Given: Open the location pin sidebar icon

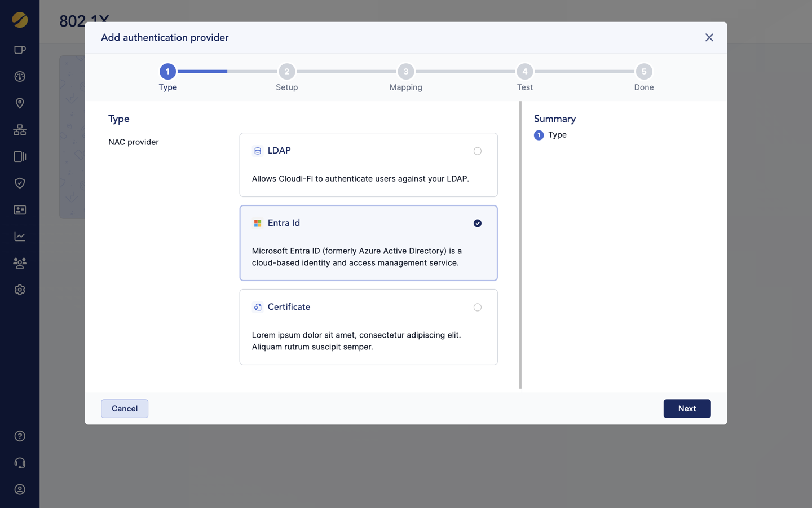Looking at the screenshot, I should 20,103.
